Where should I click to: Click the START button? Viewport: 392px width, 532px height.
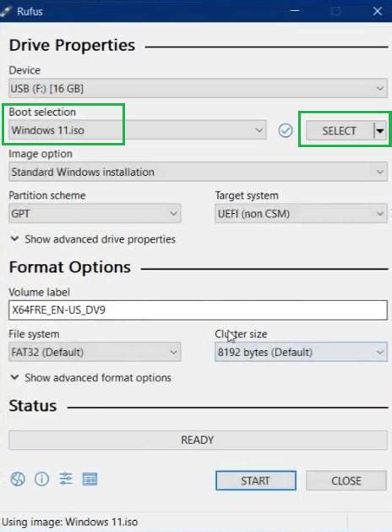[256, 480]
